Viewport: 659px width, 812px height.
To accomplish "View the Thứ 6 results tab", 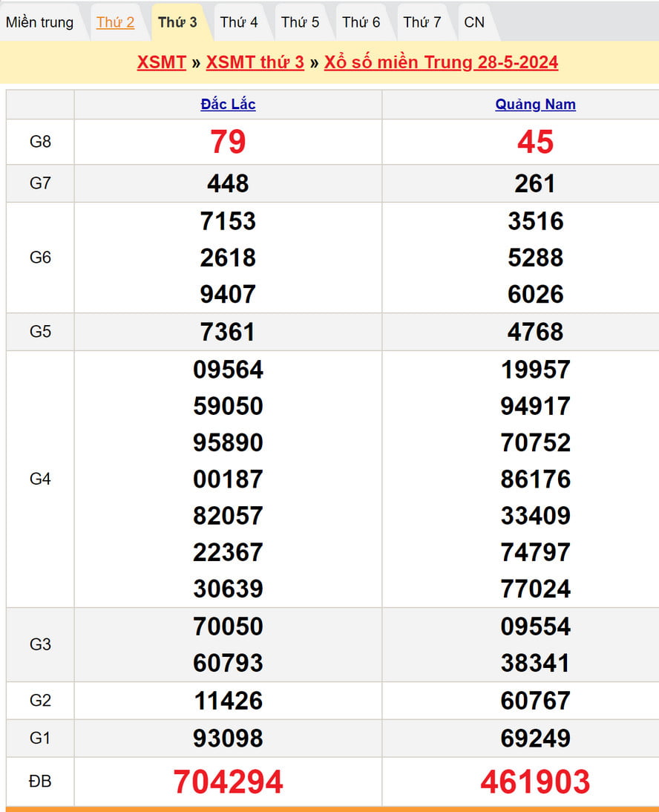I will (x=361, y=22).
